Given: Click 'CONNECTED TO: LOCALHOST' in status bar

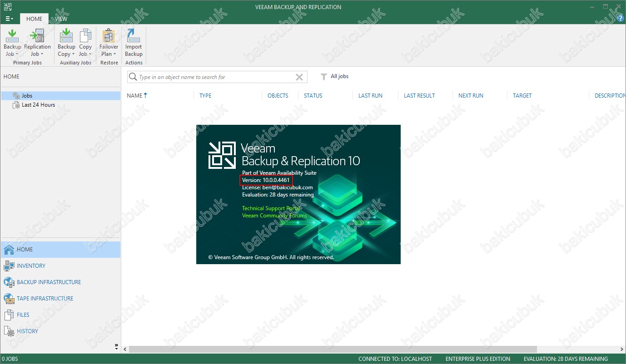Looking at the screenshot, I should point(395,359).
